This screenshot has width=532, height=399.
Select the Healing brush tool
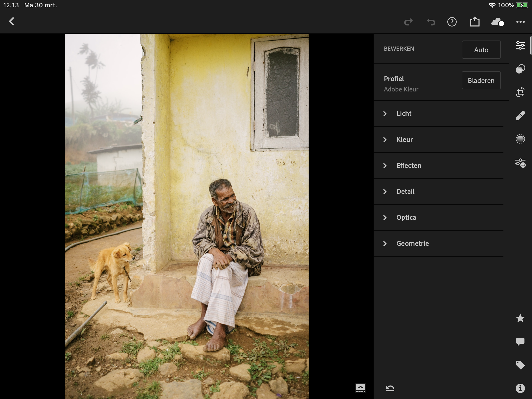[x=520, y=116]
